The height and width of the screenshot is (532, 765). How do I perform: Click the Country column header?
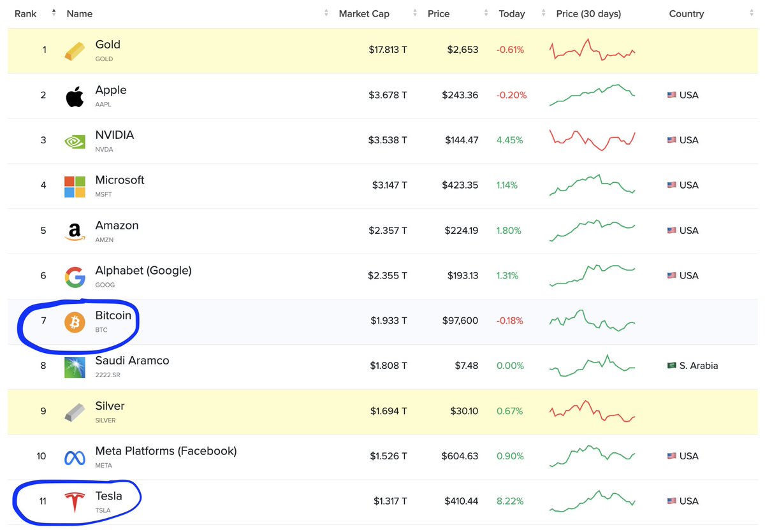(687, 13)
